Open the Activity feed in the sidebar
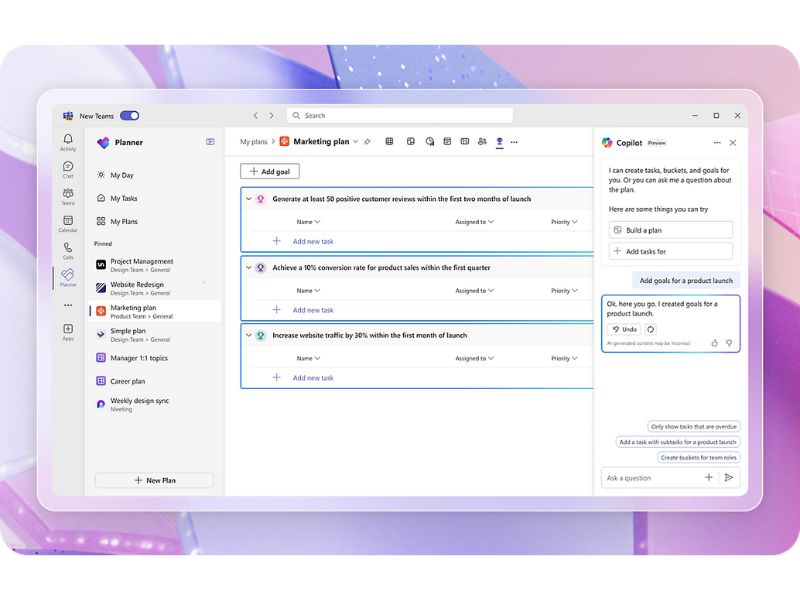800x600 pixels. click(68, 142)
